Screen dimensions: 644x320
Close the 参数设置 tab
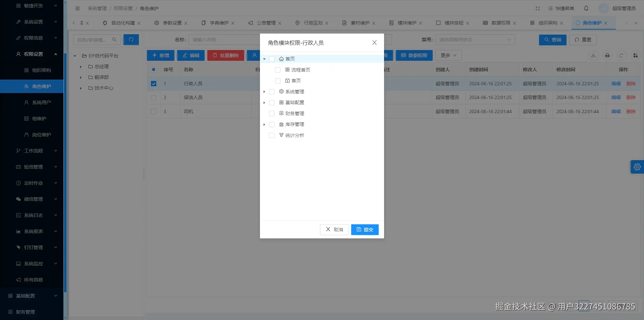point(186,23)
